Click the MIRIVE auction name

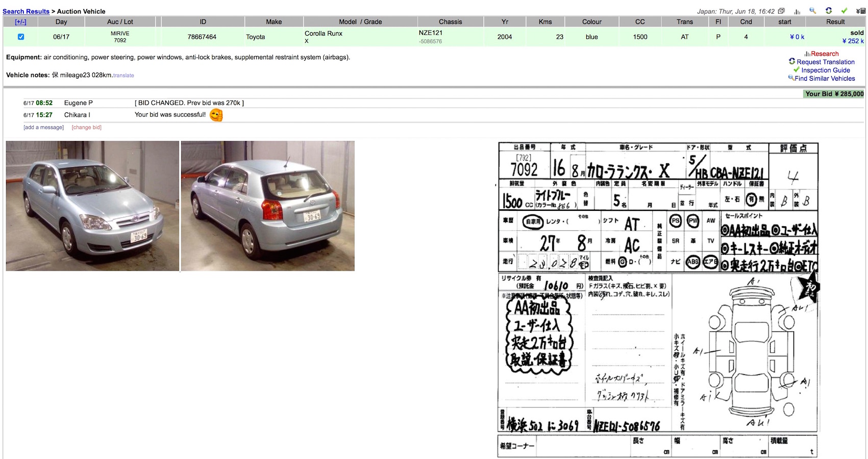pyautogui.click(x=120, y=33)
